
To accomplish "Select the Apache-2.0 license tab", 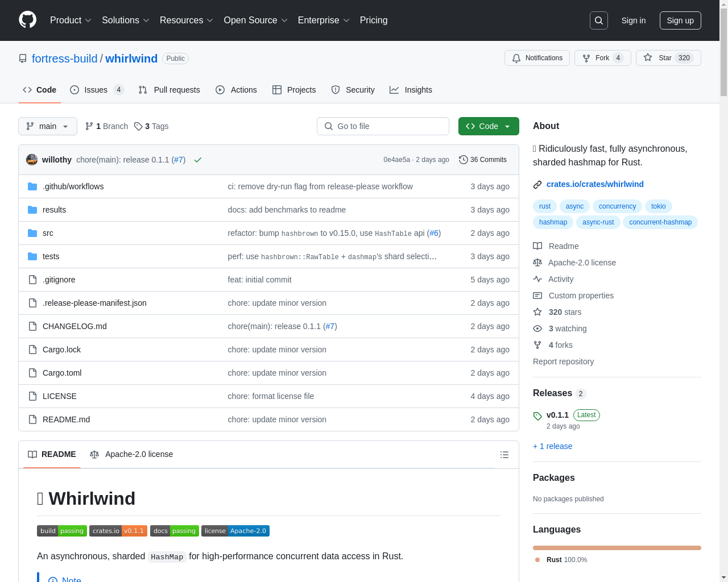I will pyautogui.click(x=131, y=455).
